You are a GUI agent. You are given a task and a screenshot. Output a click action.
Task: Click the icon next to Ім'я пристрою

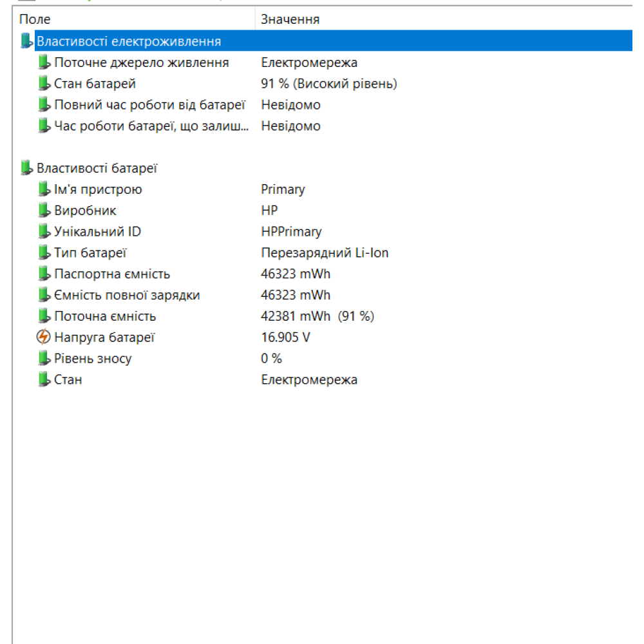tap(44, 189)
